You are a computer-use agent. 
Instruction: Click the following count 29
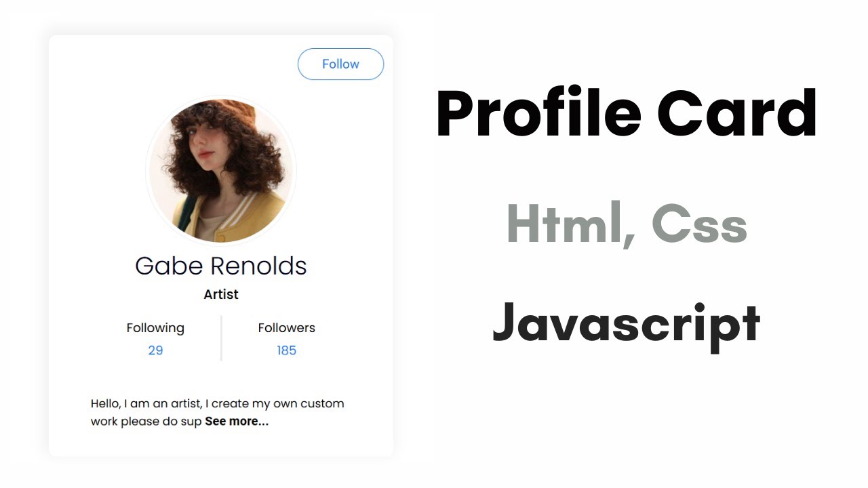[155, 350]
